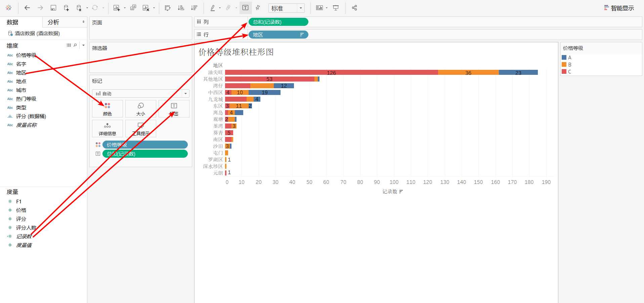Screen dimensions: 644x303
Task: Pin the axes with the pin icon
Action: [x=258, y=8]
